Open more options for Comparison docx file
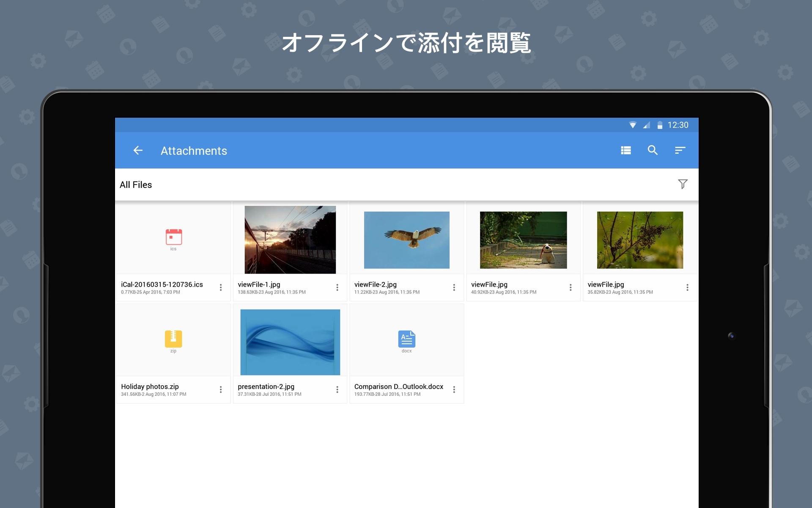This screenshot has width=812, height=508. click(454, 389)
